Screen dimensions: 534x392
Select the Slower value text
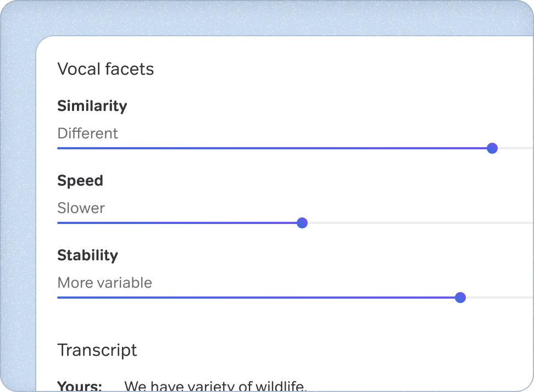(80, 208)
